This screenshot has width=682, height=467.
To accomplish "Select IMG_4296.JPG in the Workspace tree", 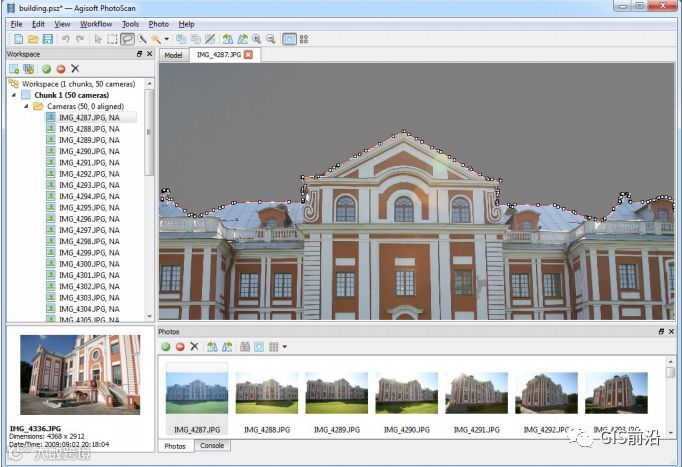I will (89, 219).
